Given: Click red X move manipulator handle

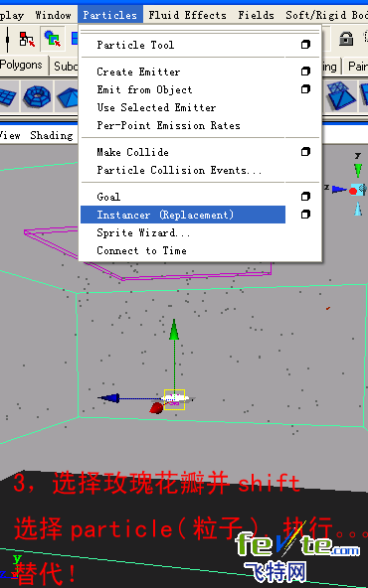Looking at the screenshot, I should click(x=156, y=408).
